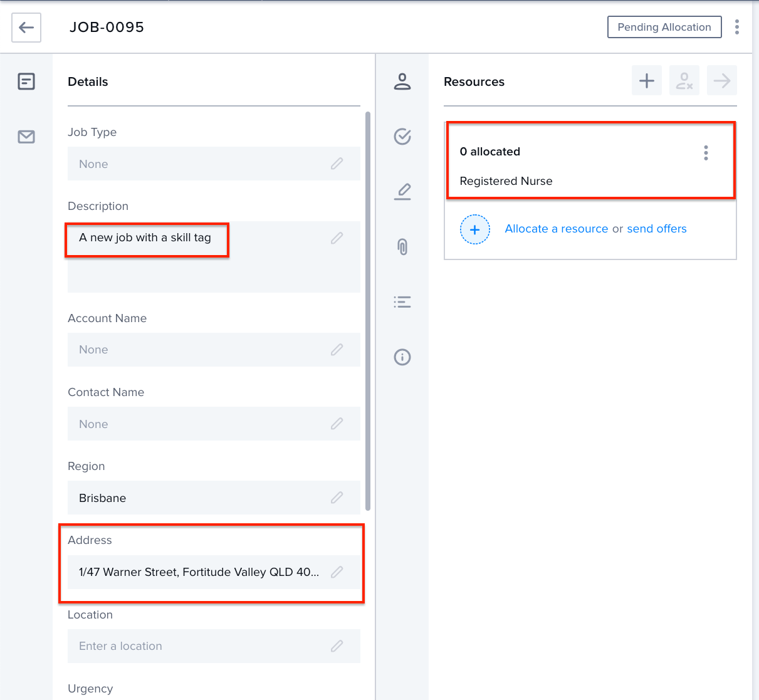Open the notes pen icon panel

pos(402,192)
